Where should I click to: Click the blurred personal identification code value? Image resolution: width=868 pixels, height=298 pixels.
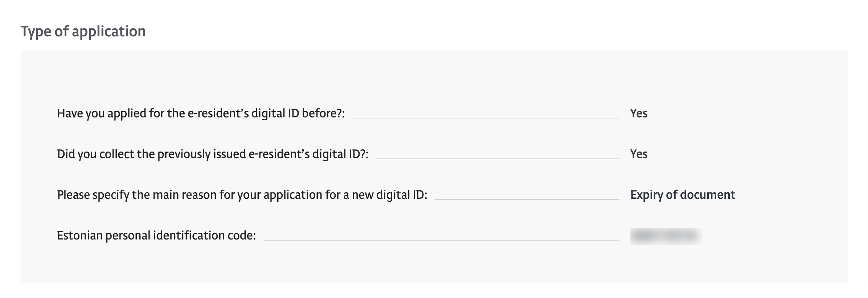click(666, 236)
